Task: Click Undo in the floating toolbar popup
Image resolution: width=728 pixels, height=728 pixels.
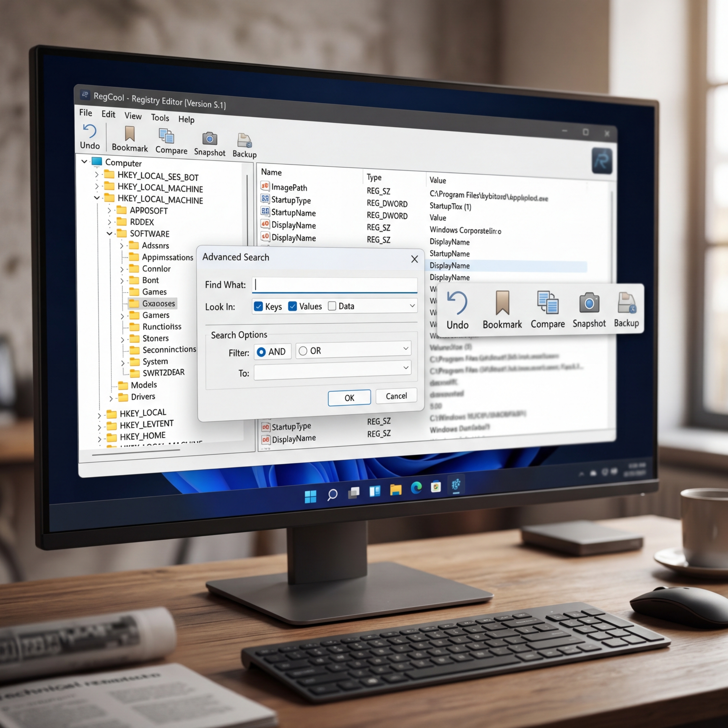Action: (457, 310)
